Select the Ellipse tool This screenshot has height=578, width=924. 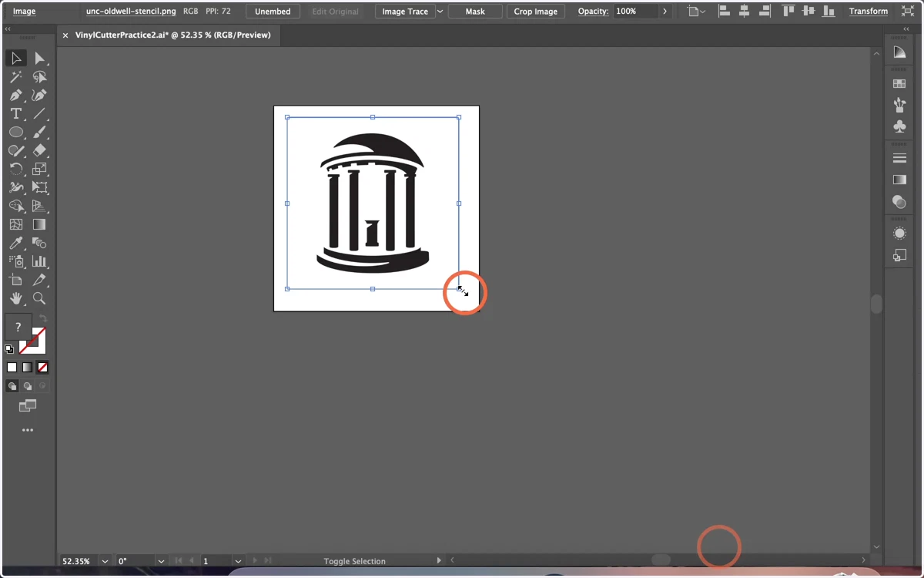click(x=16, y=133)
